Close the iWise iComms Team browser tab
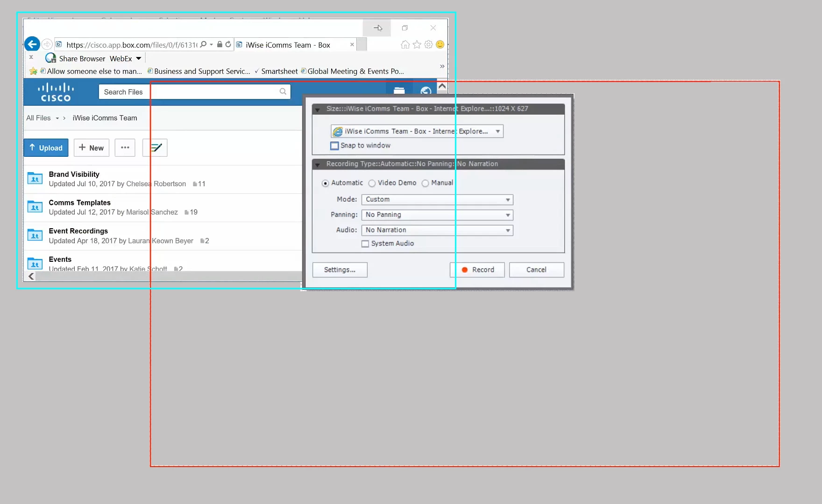 coord(352,45)
